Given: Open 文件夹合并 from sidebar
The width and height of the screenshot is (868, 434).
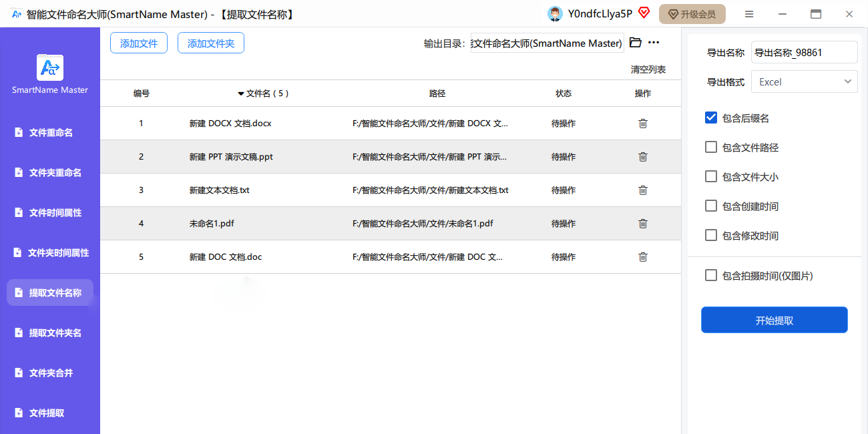Looking at the screenshot, I should click(51, 373).
